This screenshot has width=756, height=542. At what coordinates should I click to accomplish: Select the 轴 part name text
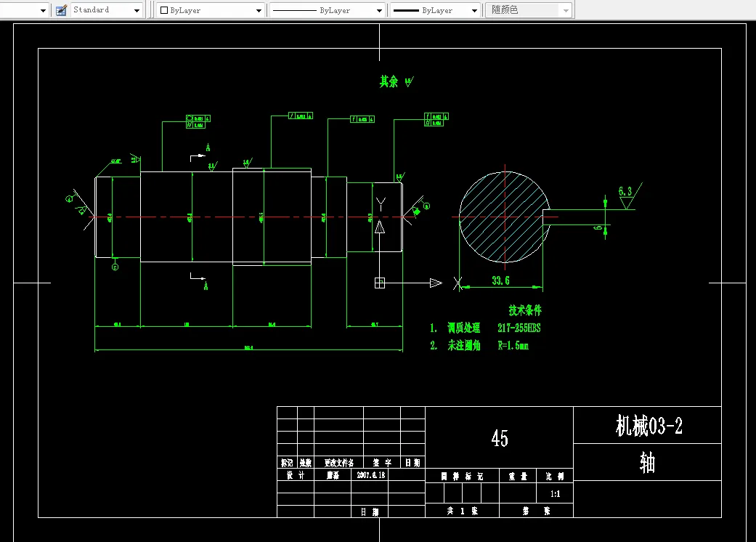648,462
